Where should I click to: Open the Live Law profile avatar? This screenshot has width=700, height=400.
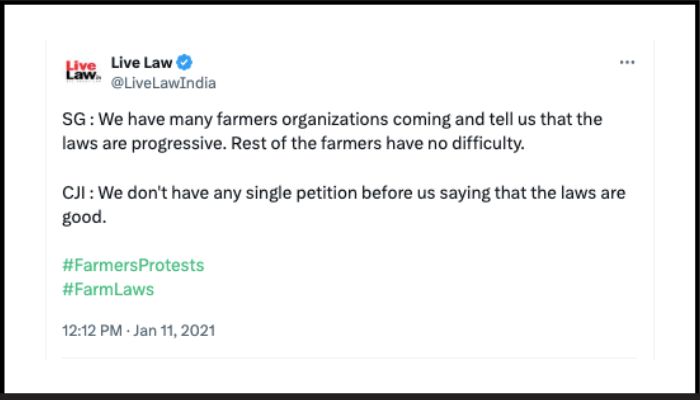(80, 71)
